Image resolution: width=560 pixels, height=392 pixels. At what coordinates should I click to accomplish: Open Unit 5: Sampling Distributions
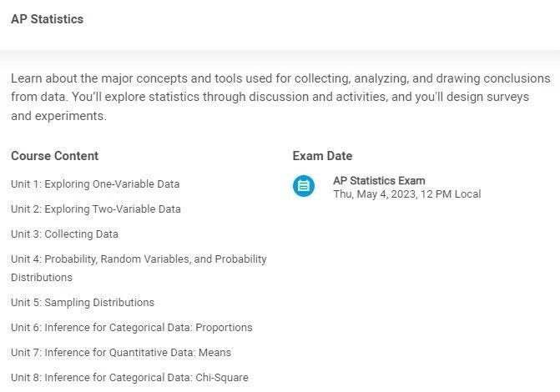(x=83, y=303)
